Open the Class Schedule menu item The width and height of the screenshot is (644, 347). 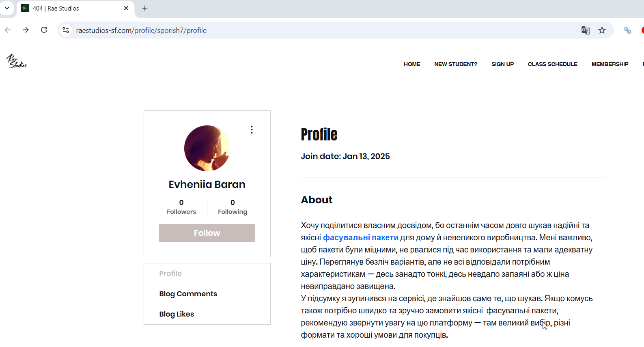pos(552,64)
